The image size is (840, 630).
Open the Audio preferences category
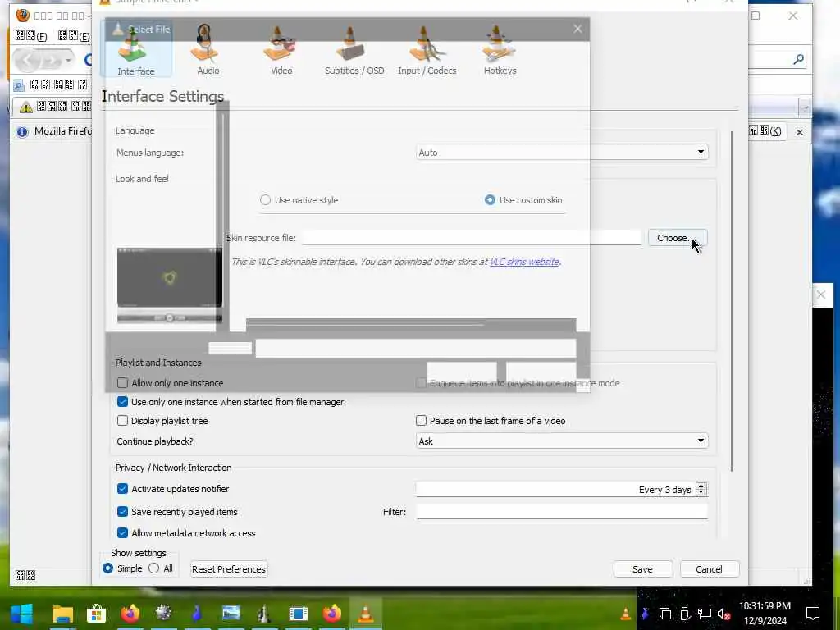pos(208,52)
